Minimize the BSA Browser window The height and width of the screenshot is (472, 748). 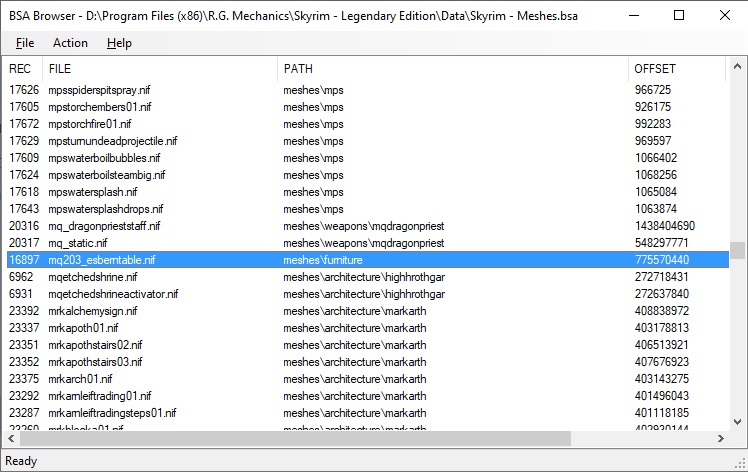click(x=634, y=16)
